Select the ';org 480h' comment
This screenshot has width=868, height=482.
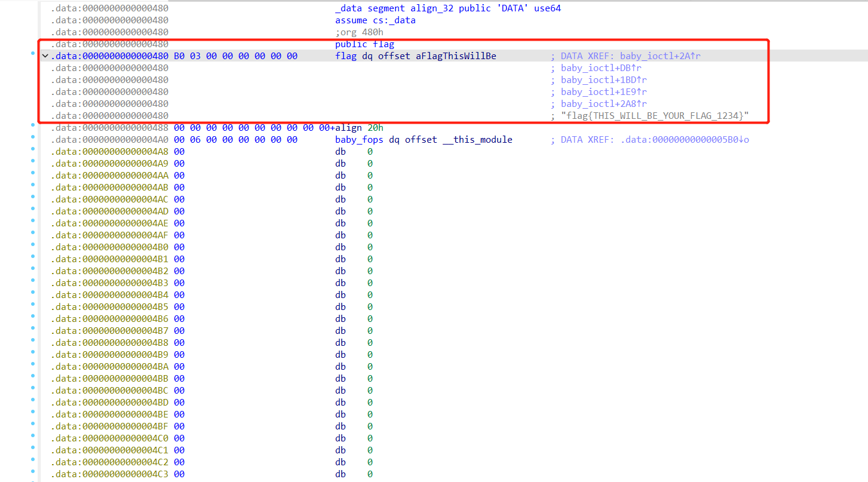point(359,32)
